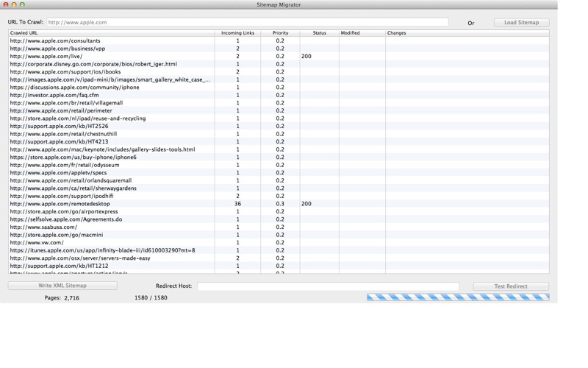Sort by Priority column header
The image size is (588, 368).
[x=280, y=33]
